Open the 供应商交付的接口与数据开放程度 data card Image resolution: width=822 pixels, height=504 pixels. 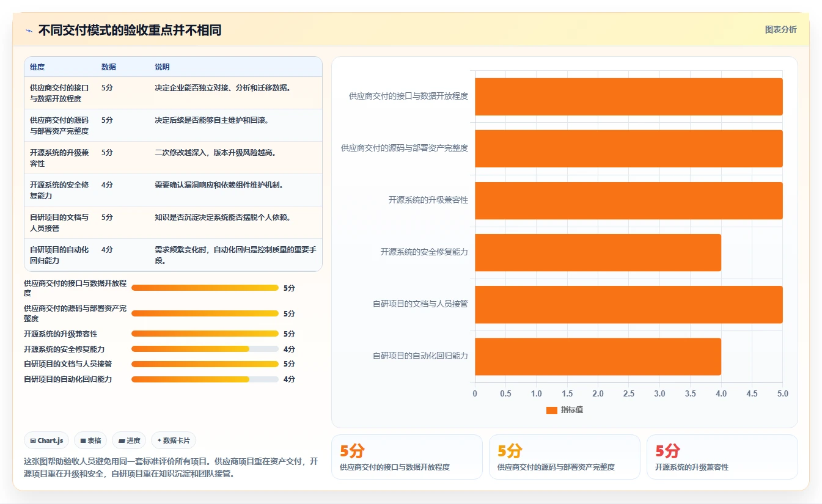(406, 457)
